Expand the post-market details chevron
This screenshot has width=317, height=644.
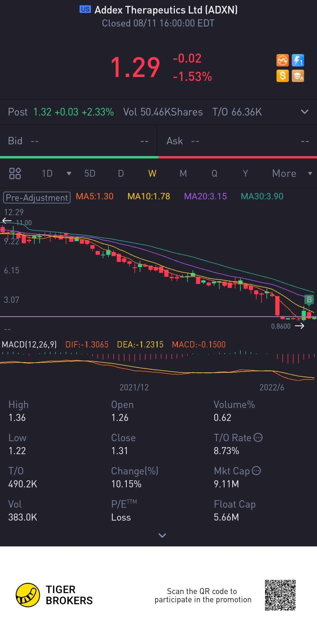coord(305,112)
